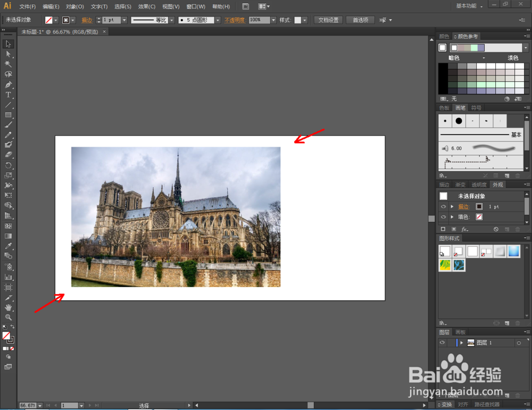
Task: Open opacity 100% dropdown
Action: pyautogui.click(x=273, y=20)
